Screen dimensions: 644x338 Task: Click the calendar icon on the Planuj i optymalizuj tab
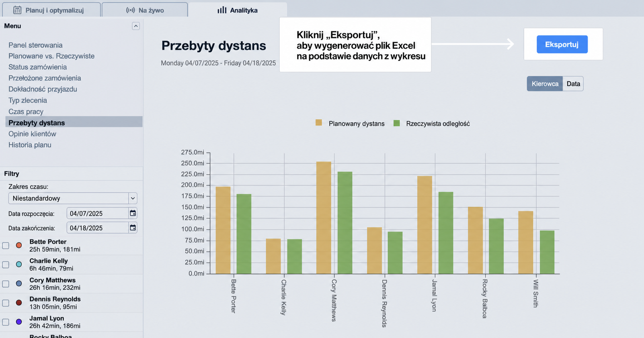pos(17,10)
